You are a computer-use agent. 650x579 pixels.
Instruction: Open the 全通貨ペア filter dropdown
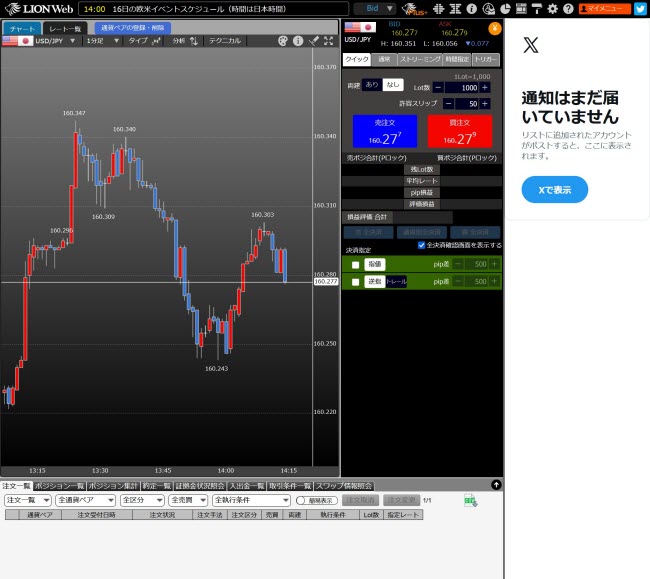click(x=85, y=500)
